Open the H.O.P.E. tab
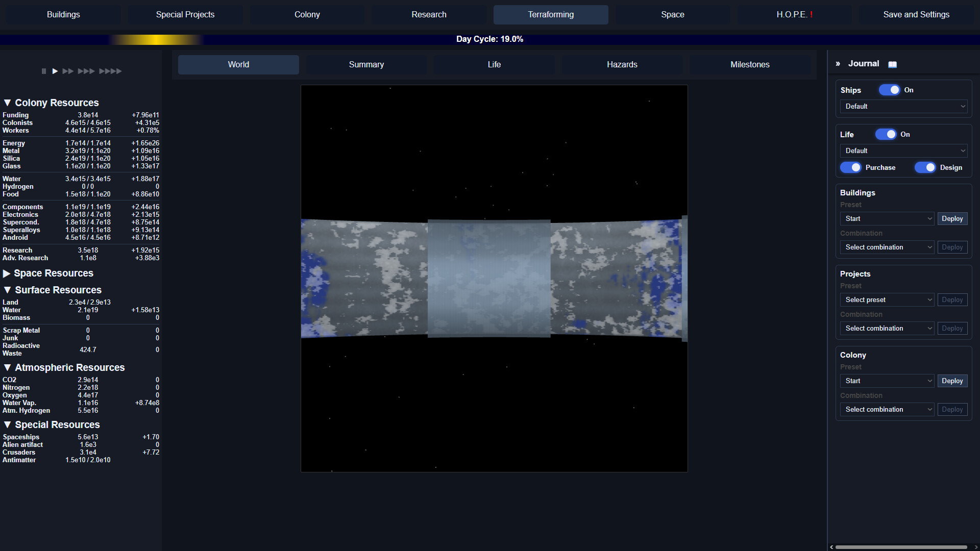Image resolution: width=980 pixels, height=551 pixels. tap(794, 15)
